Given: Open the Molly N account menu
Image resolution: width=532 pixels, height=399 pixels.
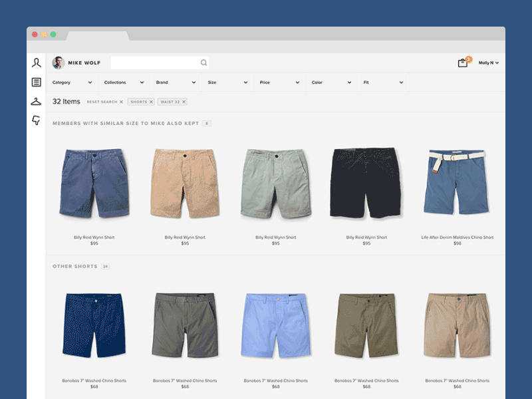Looking at the screenshot, I should [489, 63].
